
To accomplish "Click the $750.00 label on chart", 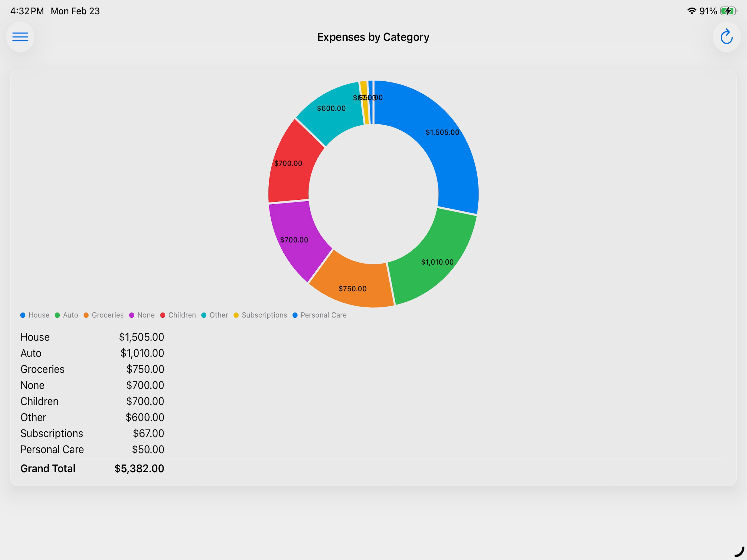I will pyautogui.click(x=353, y=289).
